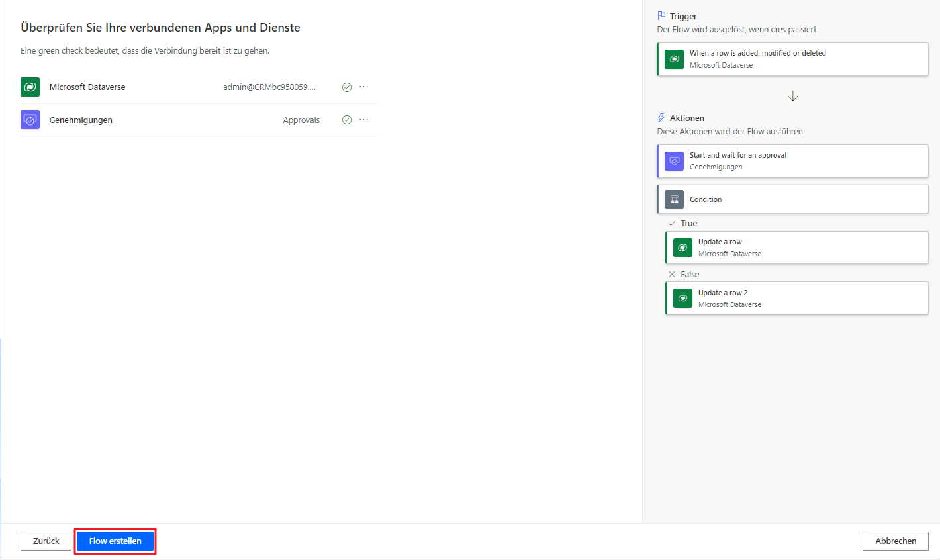940x560 pixels.
Task: Click the down arrow between trigger and actions
Action: pyautogui.click(x=793, y=97)
